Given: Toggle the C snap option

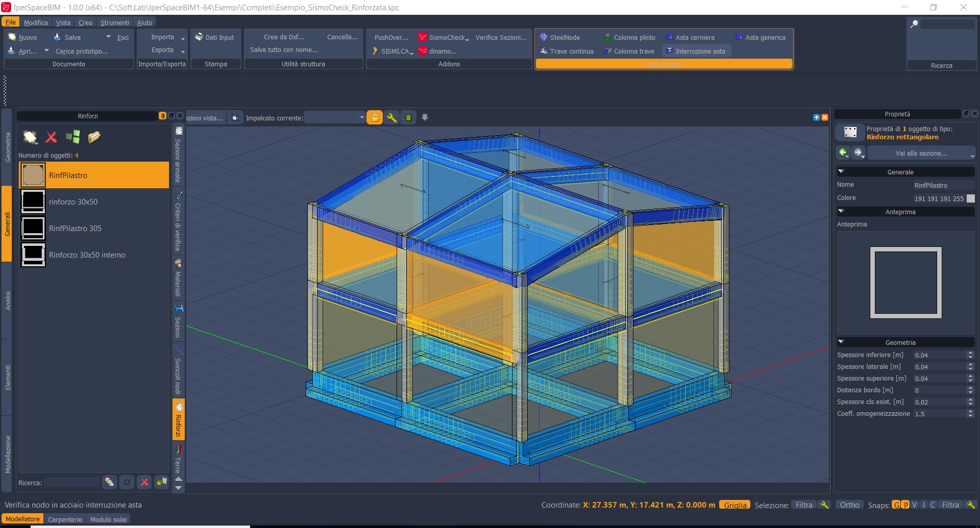Looking at the screenshot, I should [x=933, y=505].
